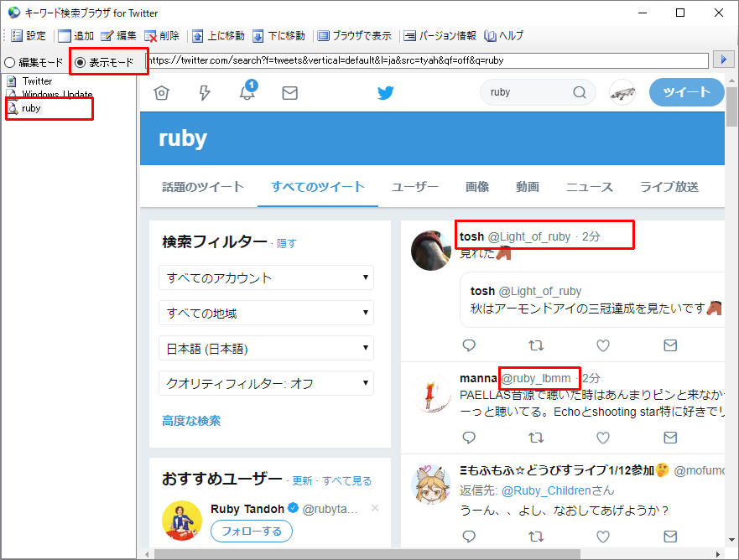Dismiss Ruby Tandoh suggestion with X

pyautogui.click(x=375, y=508)
